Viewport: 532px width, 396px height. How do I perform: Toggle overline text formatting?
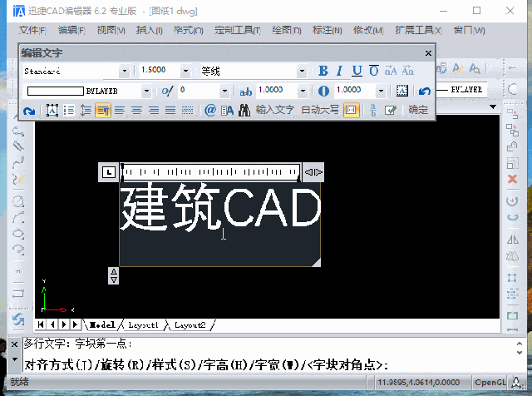coord(374,71)
